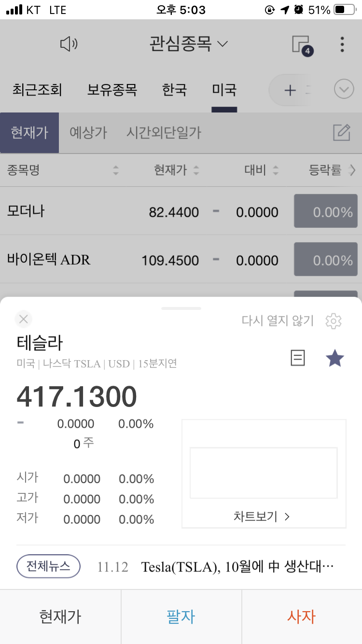Screen dimensions: 362x644
Task: Switch to 최근조회 tab
Action: pos(37,89)
